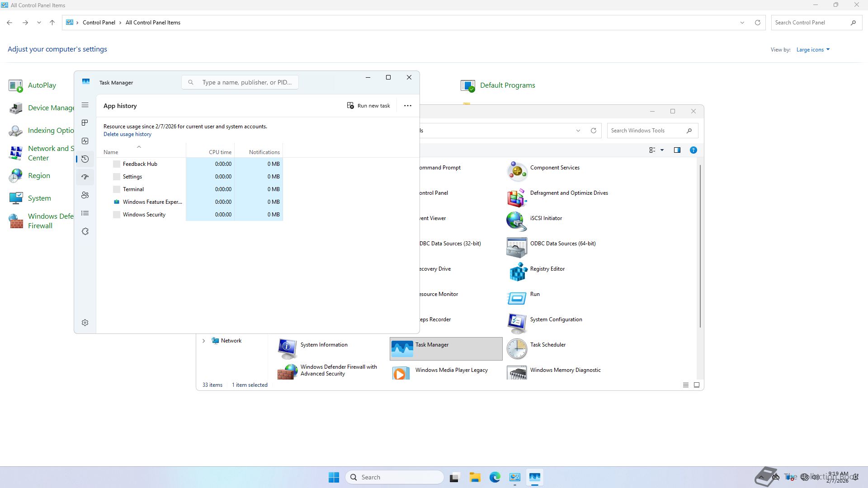Viewport: 868px width, 488px height.
Task: Open Performance tab in Task Manager sidebar
Action: tap(85, 141)
